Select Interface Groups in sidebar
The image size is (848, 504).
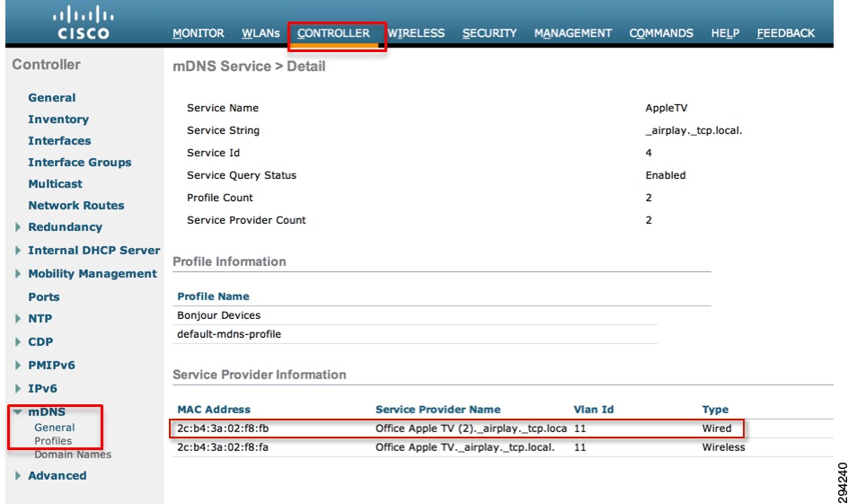click(x=79, y=163)
